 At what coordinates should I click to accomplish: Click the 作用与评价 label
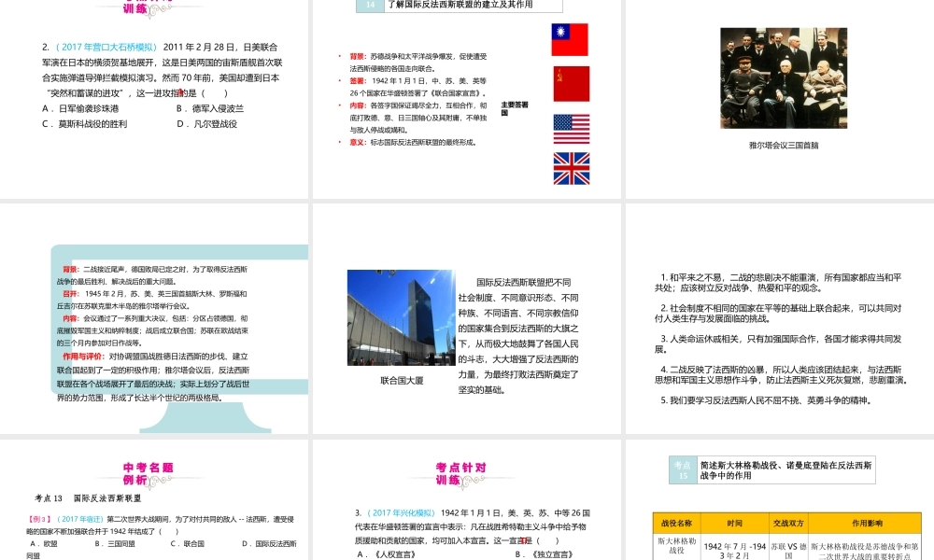pos(83,357)
